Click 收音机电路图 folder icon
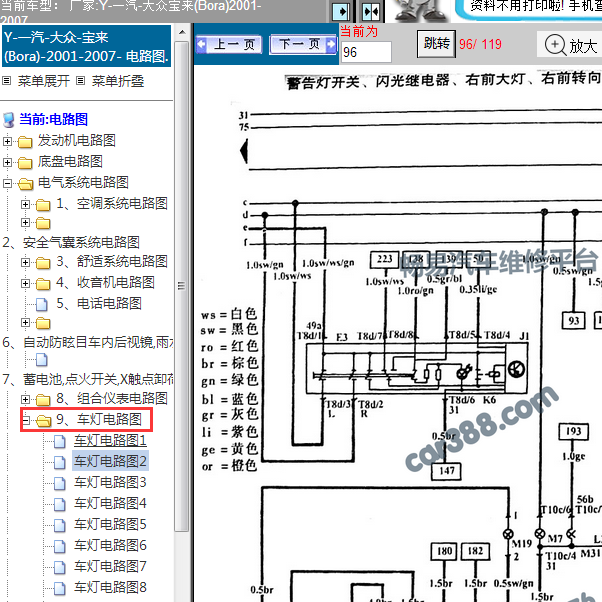 (x=43, y=284)
